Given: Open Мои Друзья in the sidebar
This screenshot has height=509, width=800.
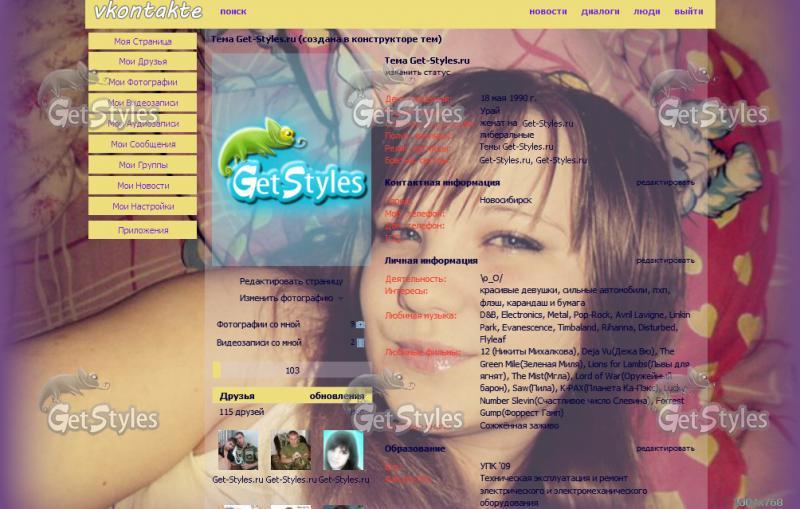Looking at the screenshot, I should click(x=142, y=62).
